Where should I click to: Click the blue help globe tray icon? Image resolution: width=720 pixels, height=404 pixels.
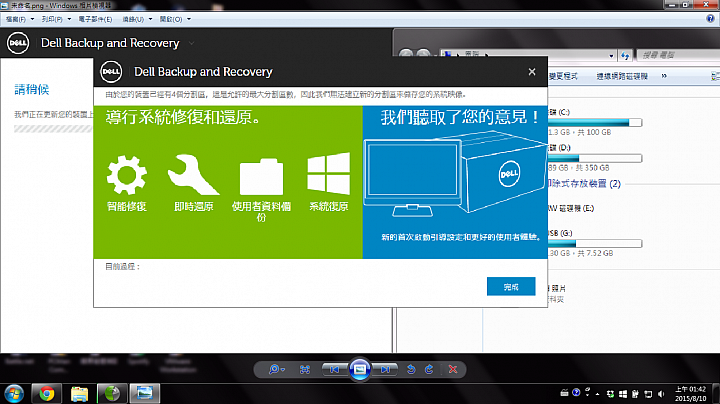click(x=576, y=393)
